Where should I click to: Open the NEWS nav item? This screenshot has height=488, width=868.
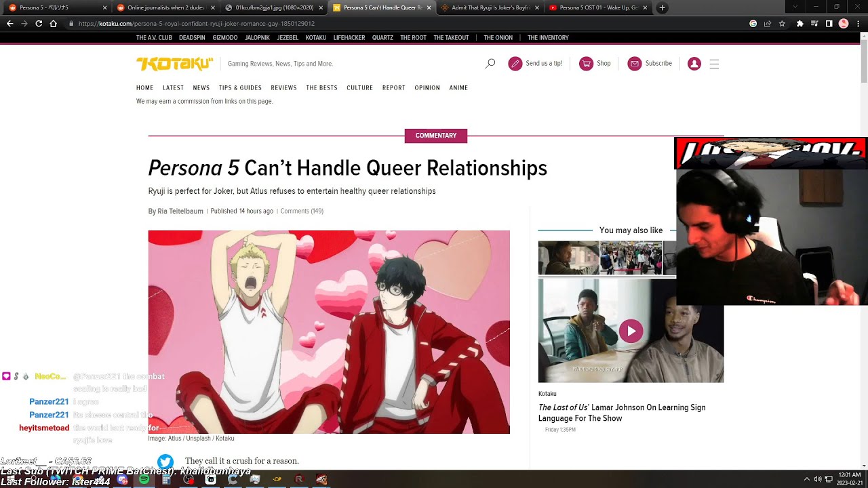pyautogui.click(x=201, y=88)
